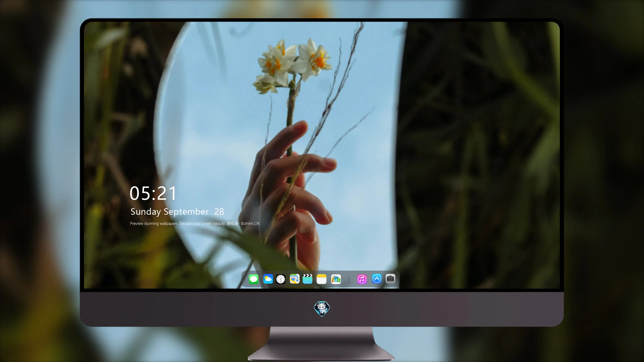This screenshot has height=362, width=644.
Task: Click the date text Sunday September 28
Action: point(177,212)
